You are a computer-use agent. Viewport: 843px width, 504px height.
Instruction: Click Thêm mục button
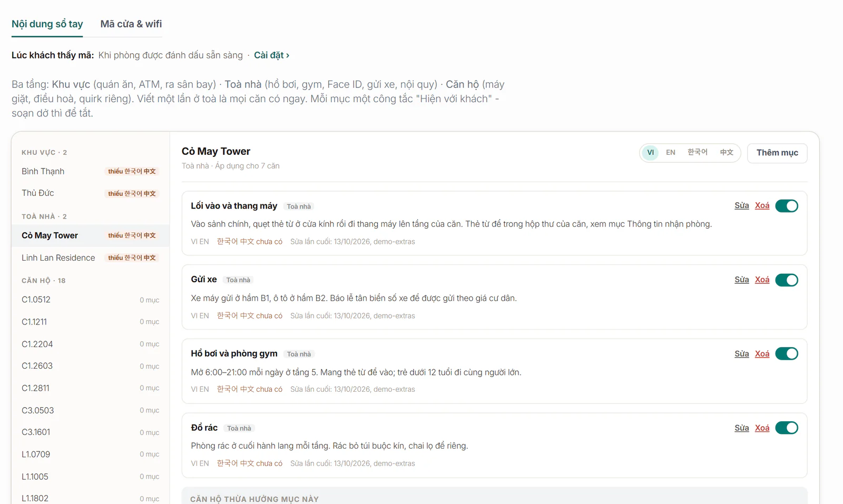pyautogui.click(x=777, y=153)
